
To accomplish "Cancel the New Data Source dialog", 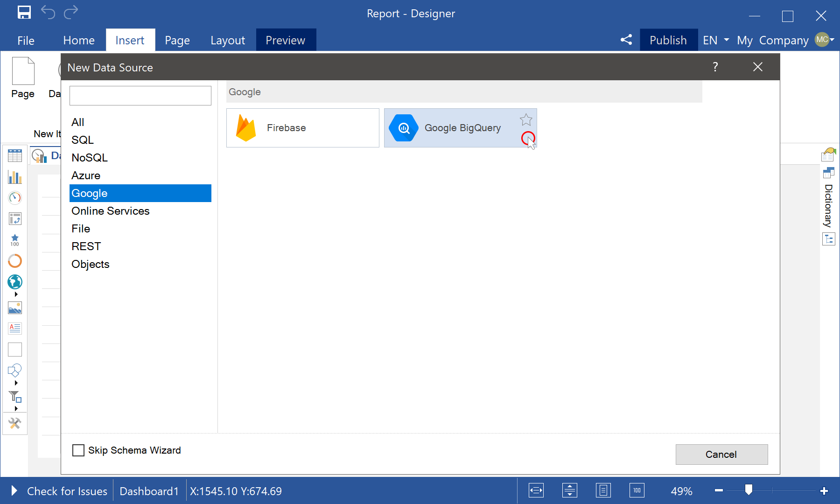I will (x=721, y=454).
